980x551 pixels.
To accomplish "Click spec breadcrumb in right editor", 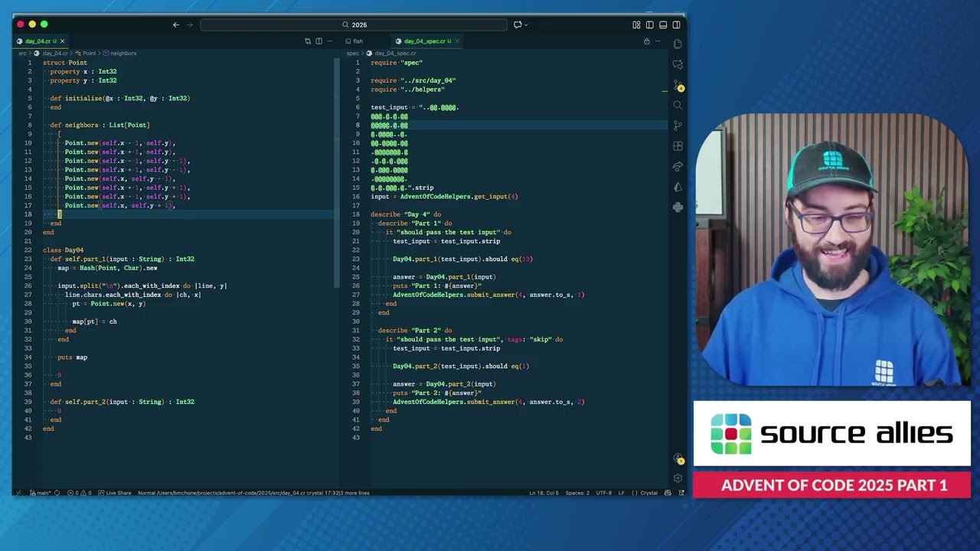I will pos(352,54).
